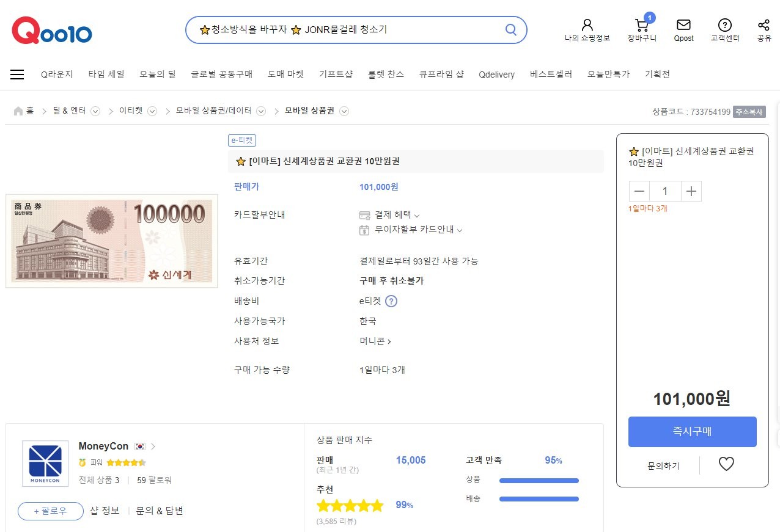Viewport: 780px width, 532px height.
Task: Open the Q라운지 menu
Action: pos(57,75)
